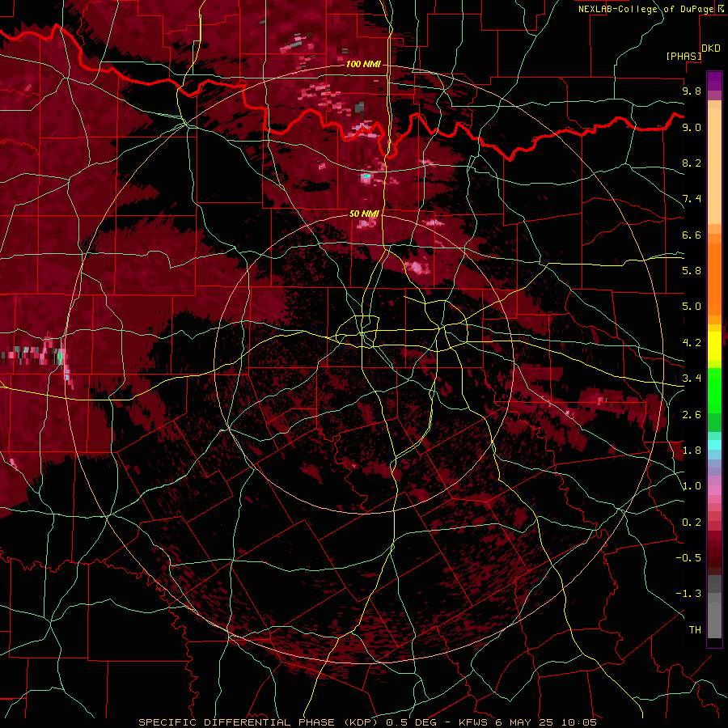728x728 pixels.
Task: Click the 5.8 scale value
Action: (x=692, y=271)
